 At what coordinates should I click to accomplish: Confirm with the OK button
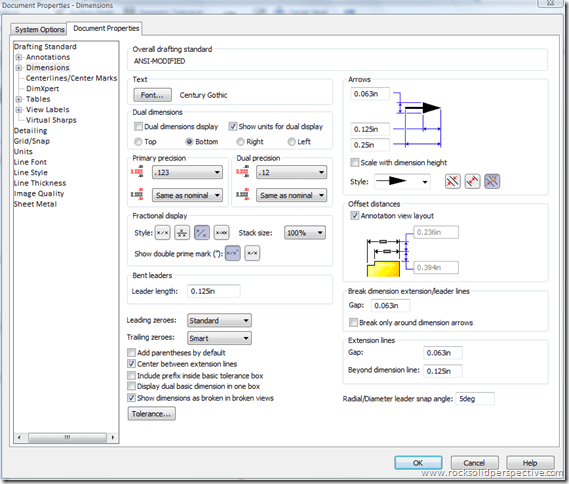click(418, 463)
